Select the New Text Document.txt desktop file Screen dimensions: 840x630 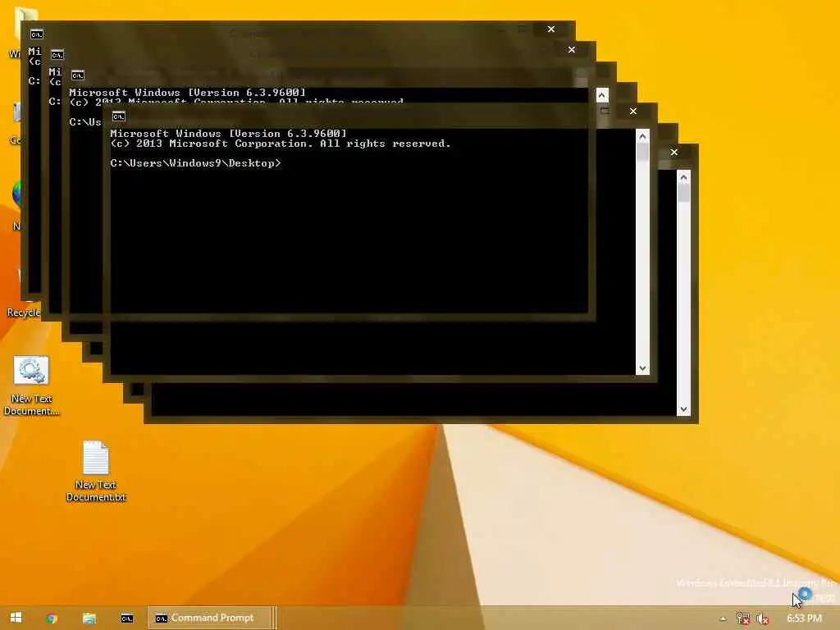(96, 472)
